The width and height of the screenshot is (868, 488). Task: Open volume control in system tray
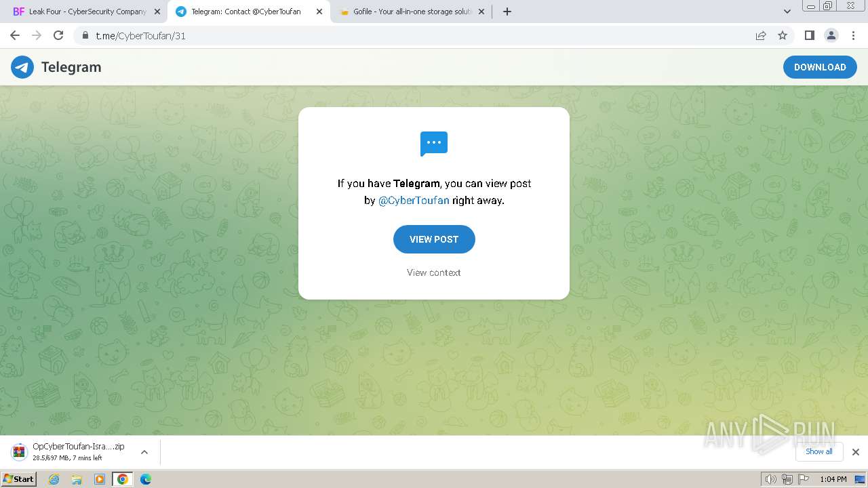coord(771,479)
